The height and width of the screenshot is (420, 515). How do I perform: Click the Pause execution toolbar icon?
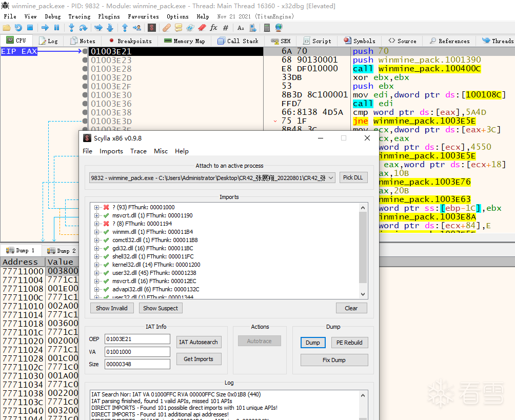pos(56,28)
